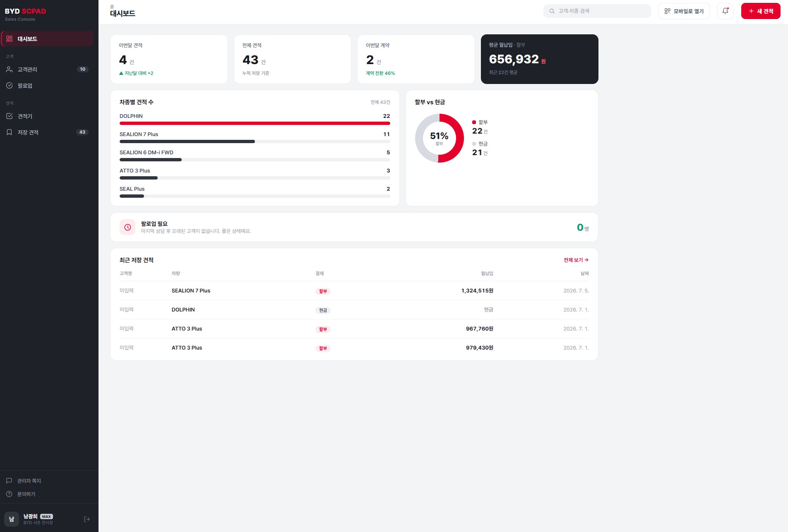Click the notification bell icon

(x=725, y=11)
